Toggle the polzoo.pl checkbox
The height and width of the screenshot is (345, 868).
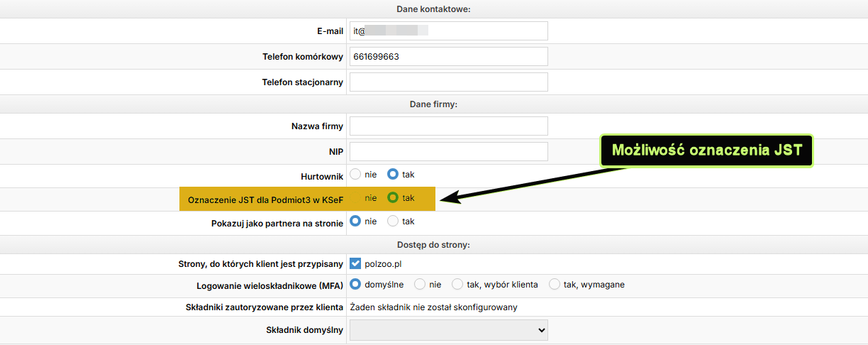point(356,264)
